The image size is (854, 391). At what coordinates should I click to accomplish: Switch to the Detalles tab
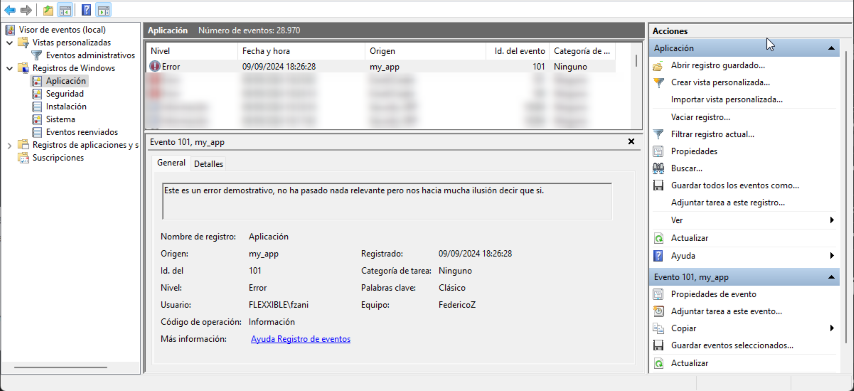pos(208,163)
